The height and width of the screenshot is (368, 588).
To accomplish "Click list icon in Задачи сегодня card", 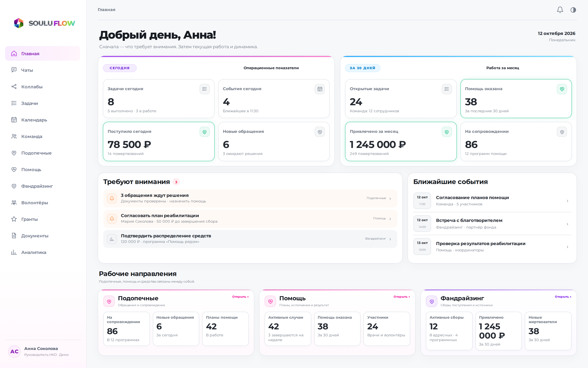I will 205,89.
